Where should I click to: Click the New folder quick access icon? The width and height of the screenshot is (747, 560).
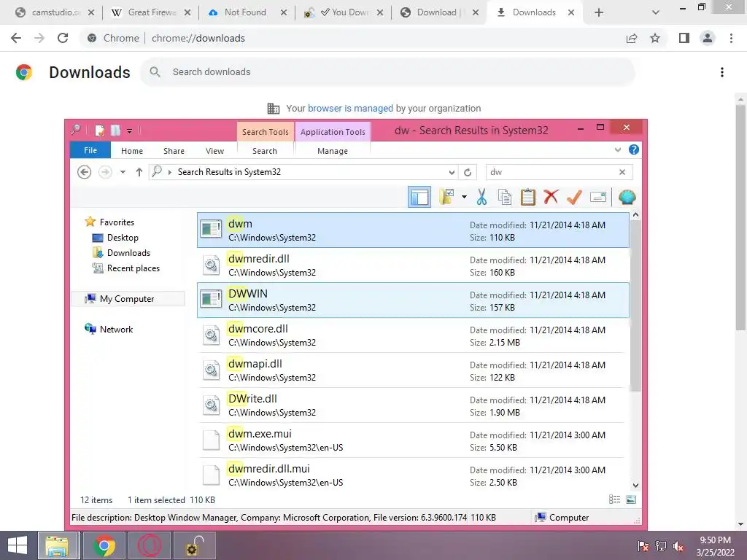click(x=115, y=130)
